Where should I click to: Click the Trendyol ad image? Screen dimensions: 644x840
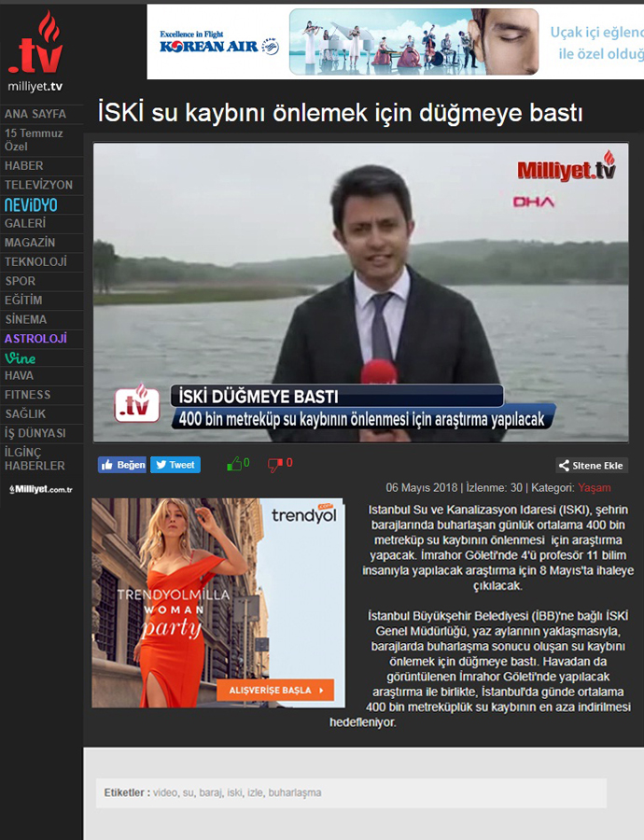click(x=218, y=603)
